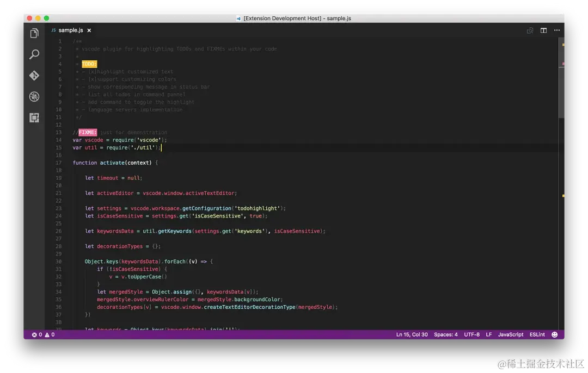
Task: Open the More Actions ellipsis menu
Action: (557, 30)
